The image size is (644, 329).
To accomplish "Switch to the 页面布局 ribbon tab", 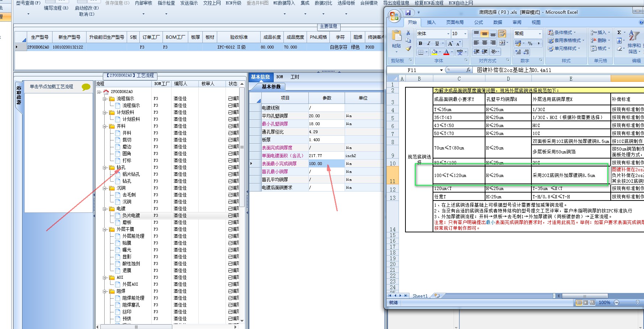I will (x=455, y=22).
